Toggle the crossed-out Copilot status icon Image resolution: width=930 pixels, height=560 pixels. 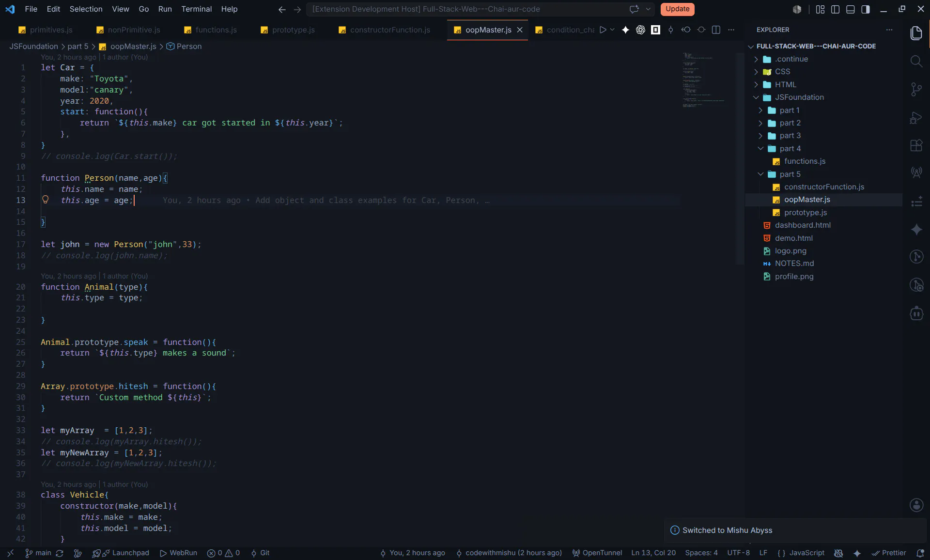click(x=838, y=553)
